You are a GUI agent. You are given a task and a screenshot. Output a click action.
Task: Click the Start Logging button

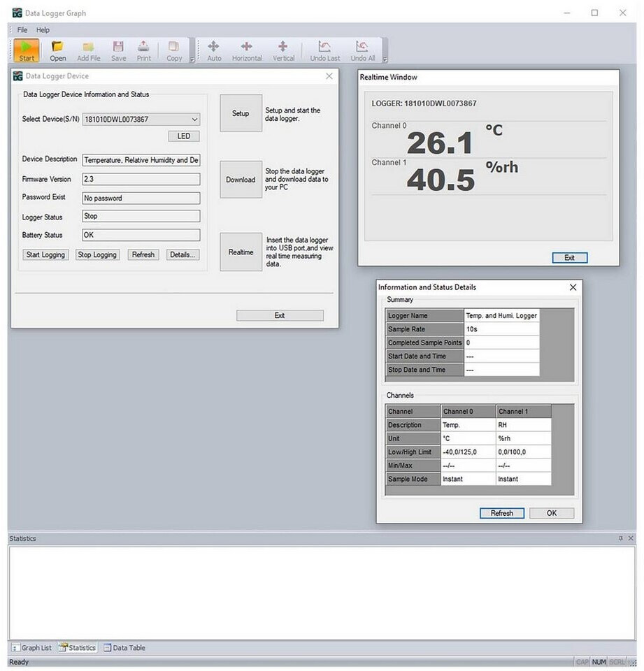click(x=45, y=254)
